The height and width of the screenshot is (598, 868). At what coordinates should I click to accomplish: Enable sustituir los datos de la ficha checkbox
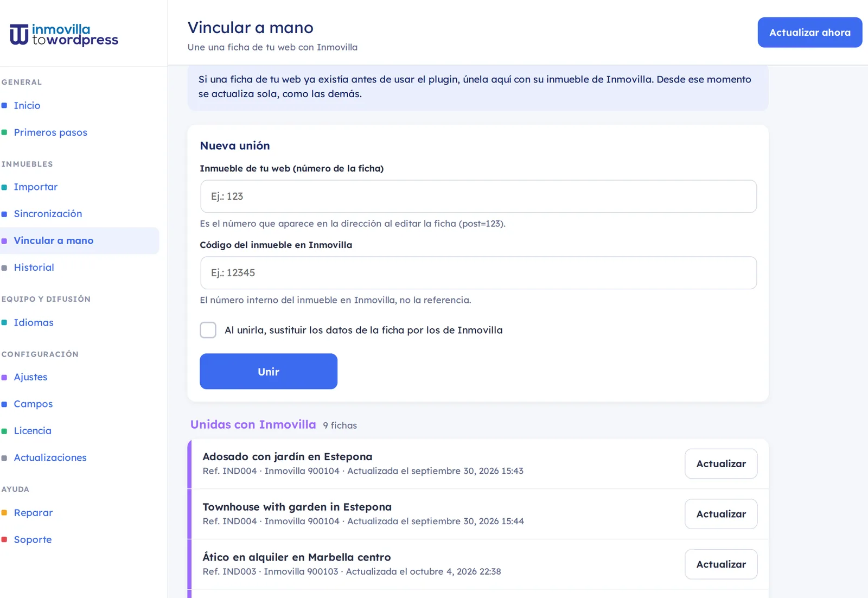coord(208,330)
